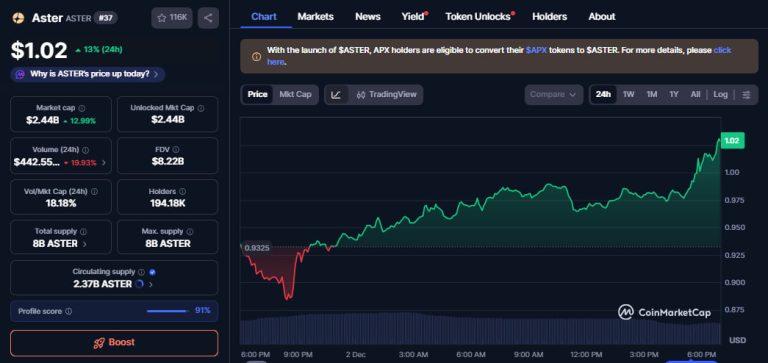
Task: Open the Holders tab
Action: [x=550, y=16]
